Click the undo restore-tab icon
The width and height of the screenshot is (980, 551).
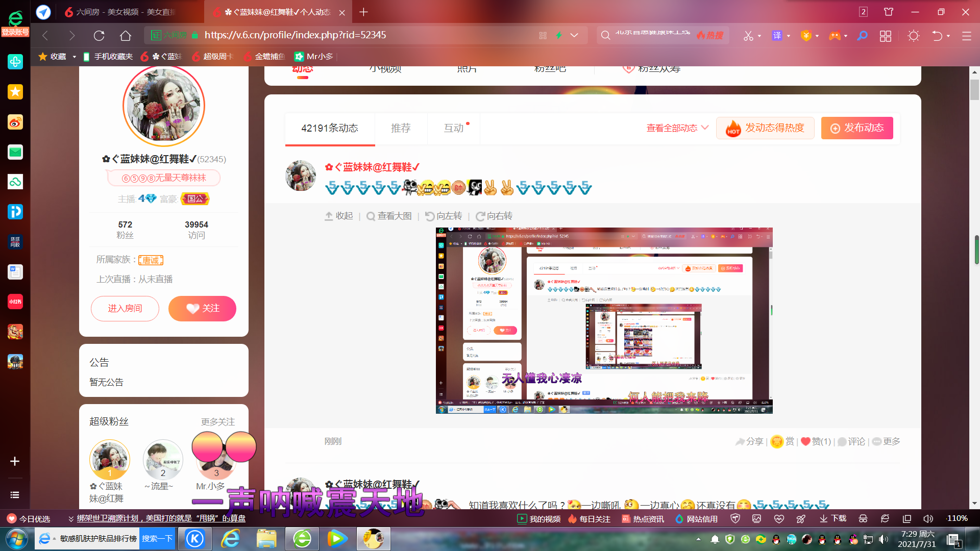coord(937,36)
